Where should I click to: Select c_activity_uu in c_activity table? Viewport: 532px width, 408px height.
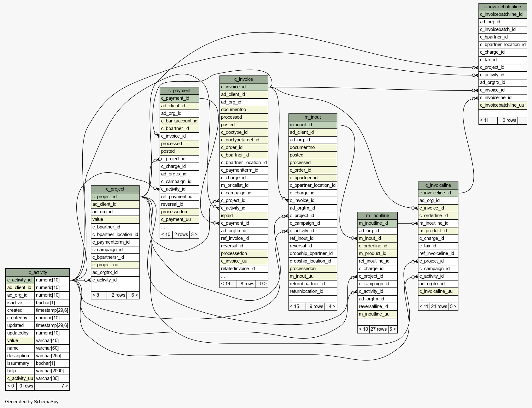point(20,378)
